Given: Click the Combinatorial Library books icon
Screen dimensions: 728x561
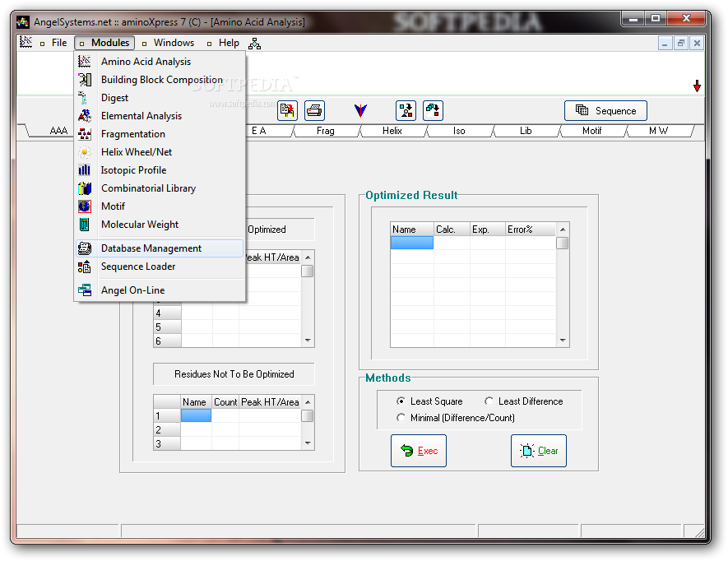Looking at the screenshot, I should 85,188.
